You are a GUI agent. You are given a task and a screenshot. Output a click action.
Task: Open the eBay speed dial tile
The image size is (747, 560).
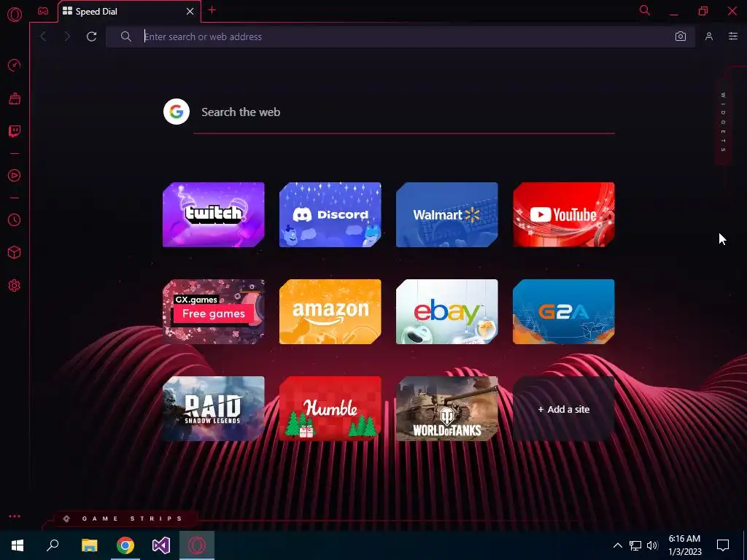pos(447,312)
